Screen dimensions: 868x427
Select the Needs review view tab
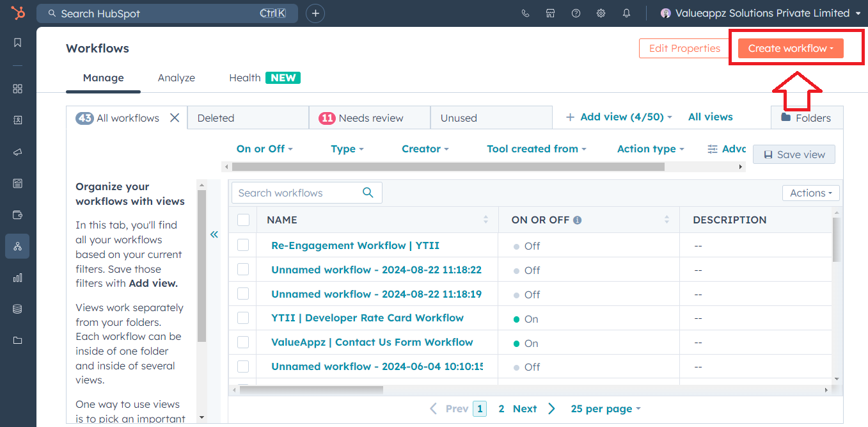(x=369, y=118)
